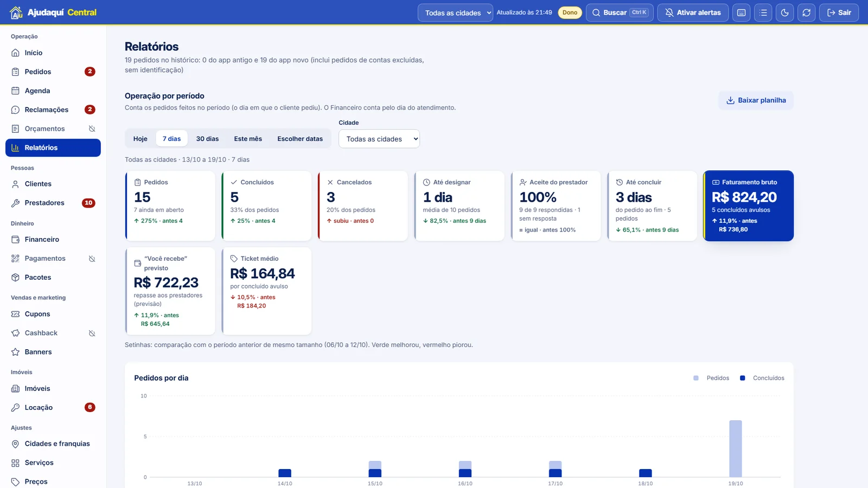Click Ativar alertas button

click(x=693, y=12)
